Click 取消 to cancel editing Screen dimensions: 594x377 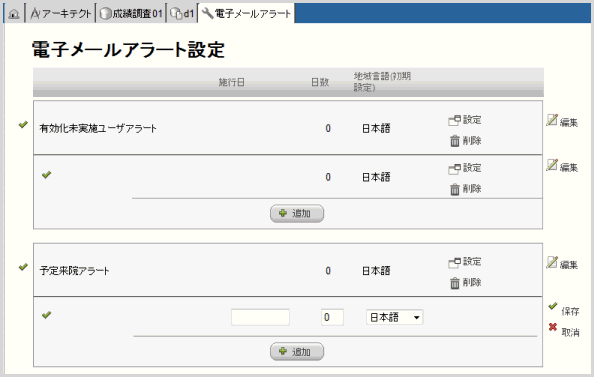tap(570, 332)
